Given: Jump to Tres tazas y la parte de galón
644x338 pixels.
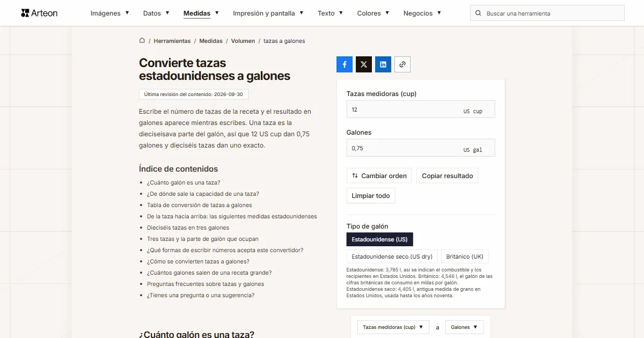Looking at the screenshot, I should [203, 239].
